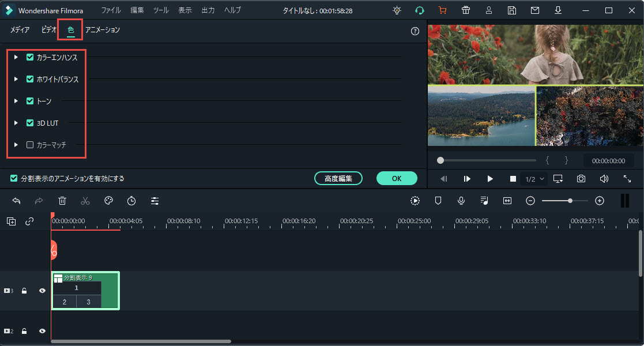
Task: Uncheck the ホワイトバランス checkbox
Action: (x=30, y=79)
